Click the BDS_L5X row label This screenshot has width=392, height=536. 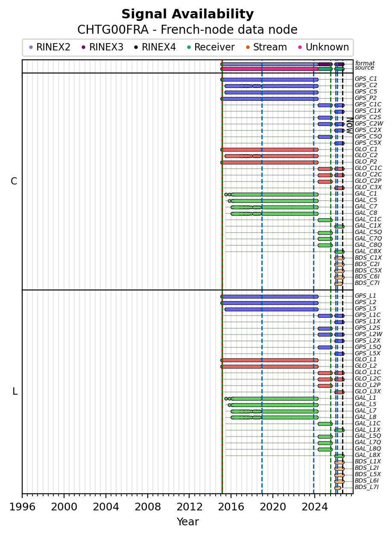pos(368,474)
